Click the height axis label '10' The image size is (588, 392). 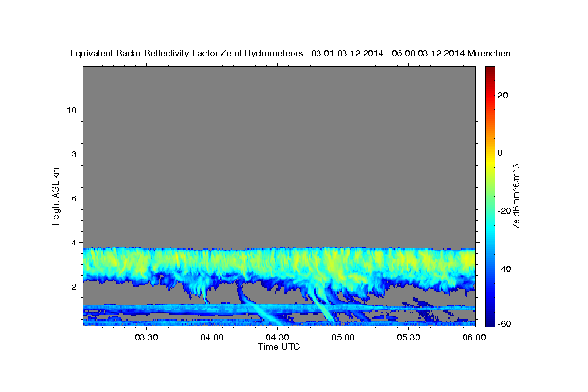(x=71, y=110)
